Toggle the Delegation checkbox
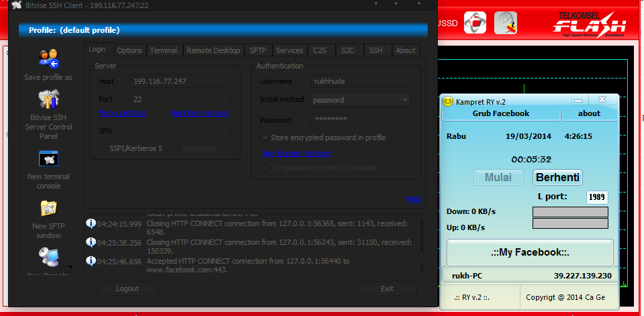Image resolution: width=644 pixels, height=316 pixels. [176, 148]
